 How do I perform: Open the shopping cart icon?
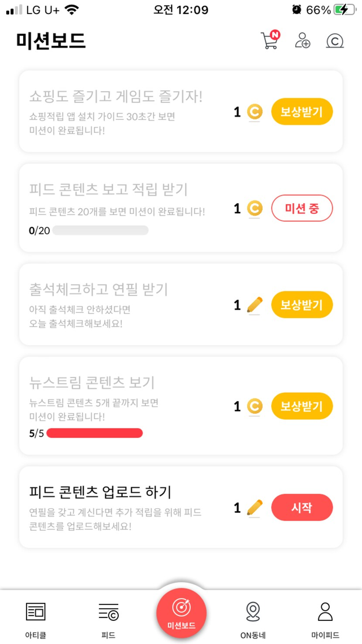click(269, 41)
